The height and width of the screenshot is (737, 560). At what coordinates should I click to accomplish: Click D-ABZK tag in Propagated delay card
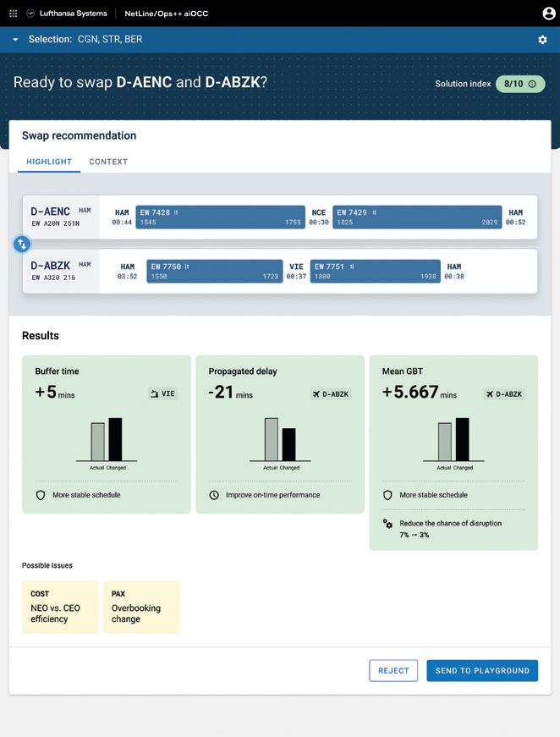coord(332,393)
